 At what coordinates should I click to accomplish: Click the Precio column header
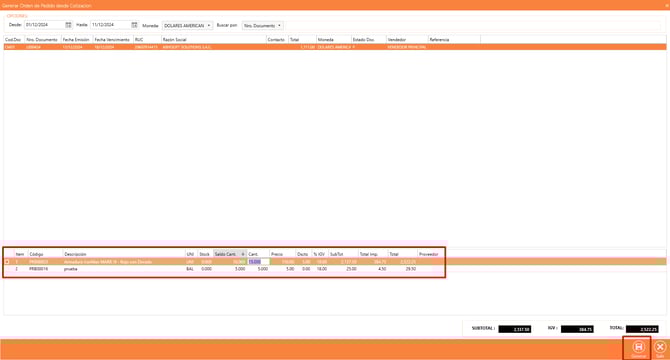coord(282,254)
